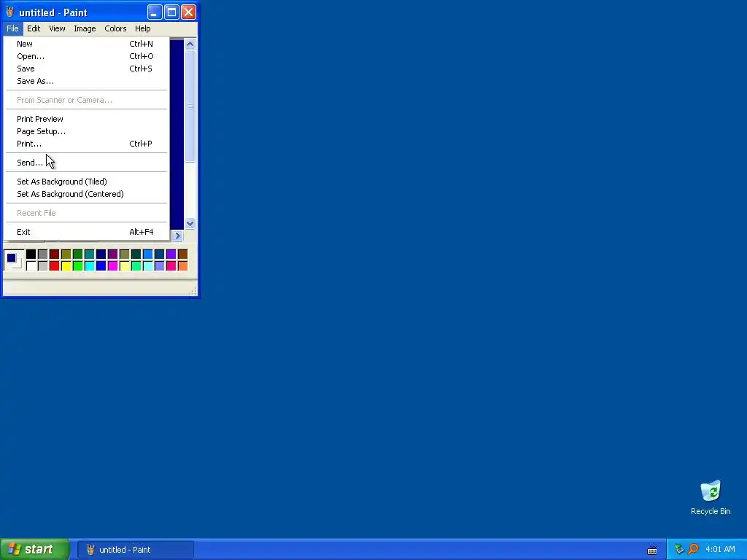Pick the dark green swatch

point(77,254)
